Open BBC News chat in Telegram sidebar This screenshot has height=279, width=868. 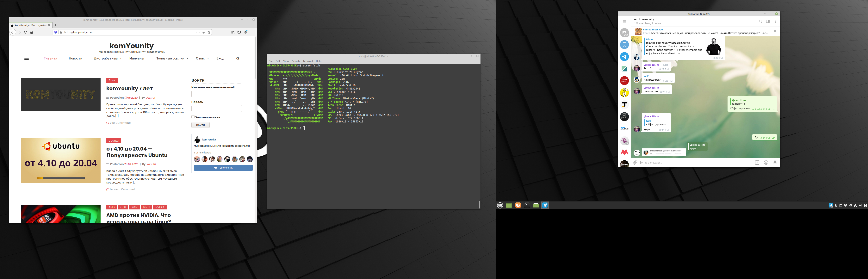click(x=624, y=81)
